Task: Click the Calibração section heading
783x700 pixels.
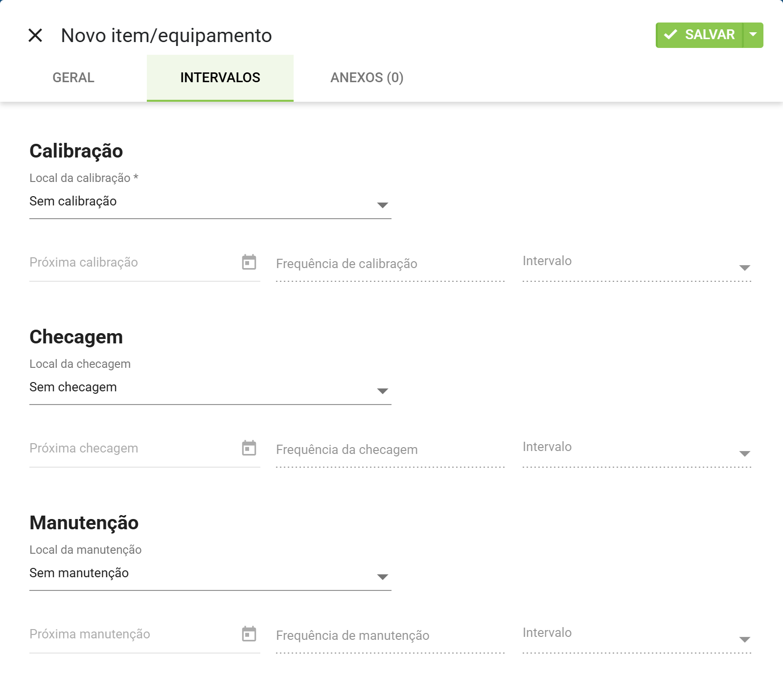Action: click(76, 151)
